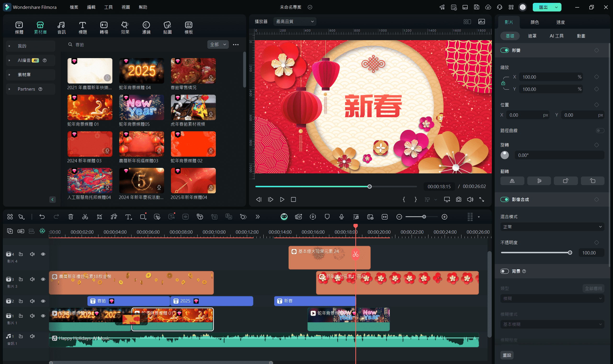The image size is (613, 364).
Task: Enable the 路徑曲線 path curve switch
Action: 600,131
